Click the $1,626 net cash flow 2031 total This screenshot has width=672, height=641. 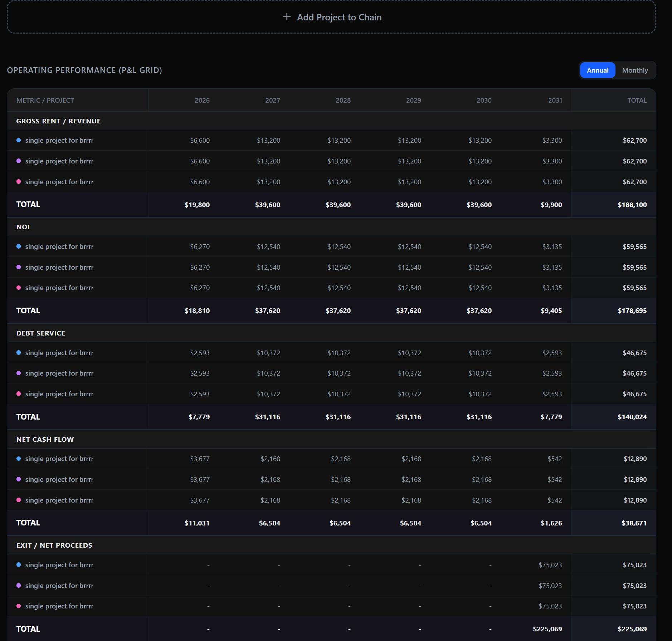(x=551, y=523)
